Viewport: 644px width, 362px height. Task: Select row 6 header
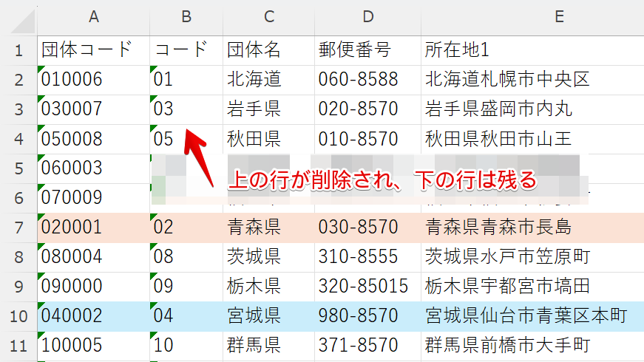click(18, 199)
